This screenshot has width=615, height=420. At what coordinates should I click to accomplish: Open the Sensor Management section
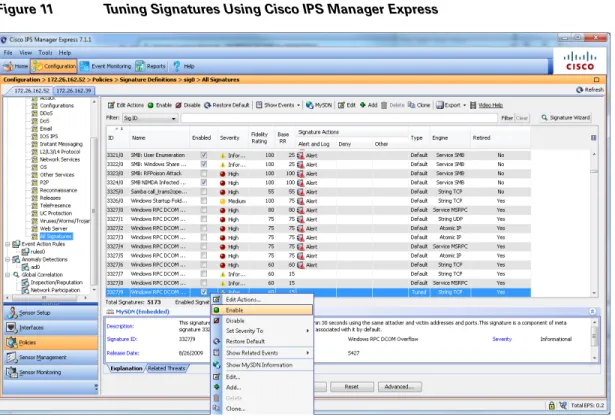(x=51, y=357)
